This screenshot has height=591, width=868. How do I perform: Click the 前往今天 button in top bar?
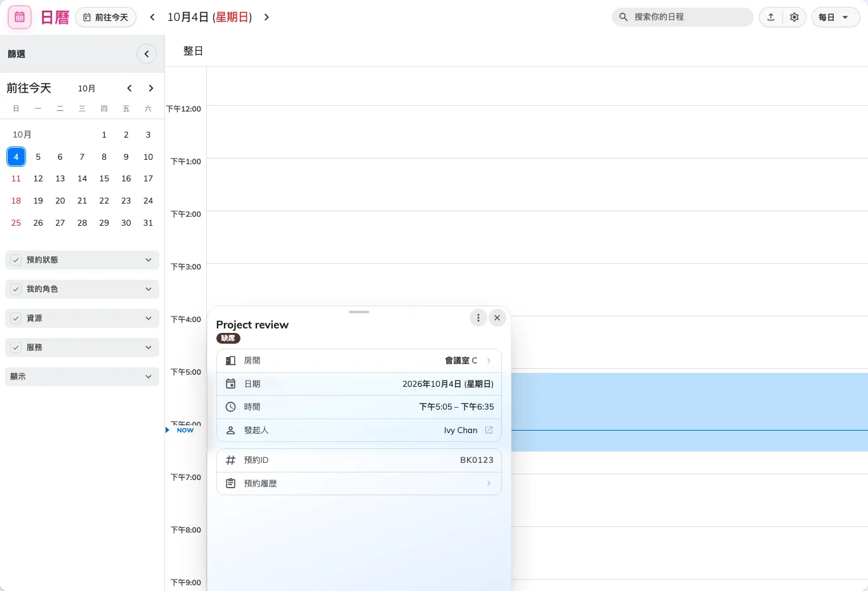coord(105,17)
